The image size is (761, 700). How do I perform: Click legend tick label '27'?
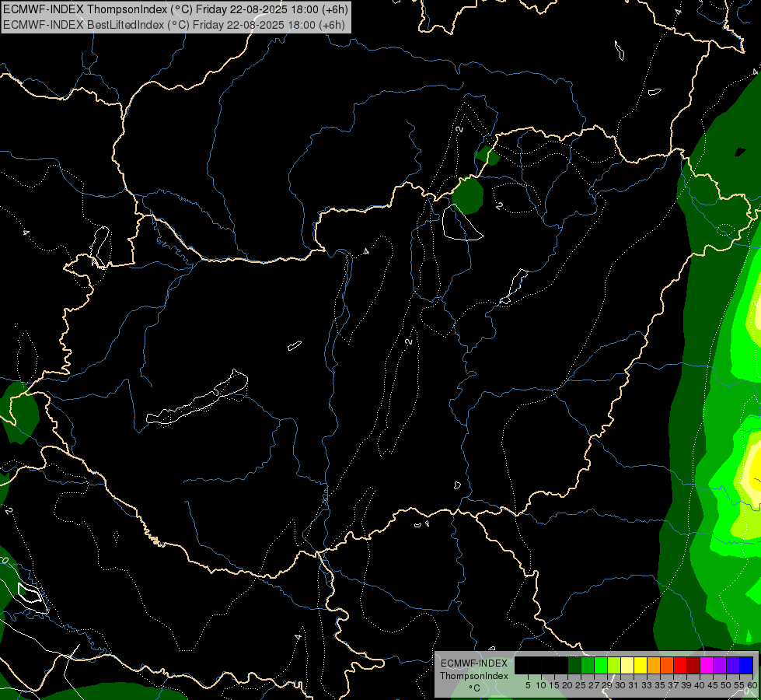coord(594,685)
